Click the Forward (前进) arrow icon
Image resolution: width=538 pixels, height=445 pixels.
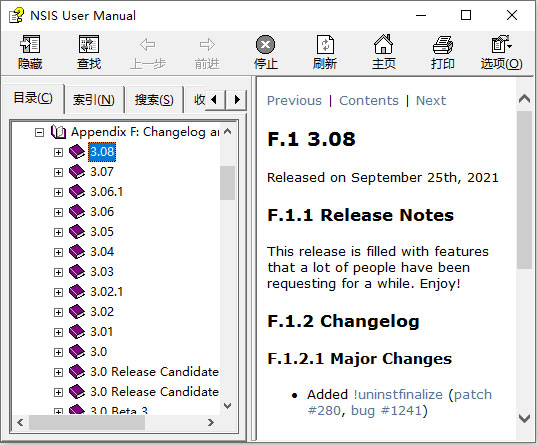(207, 44)
